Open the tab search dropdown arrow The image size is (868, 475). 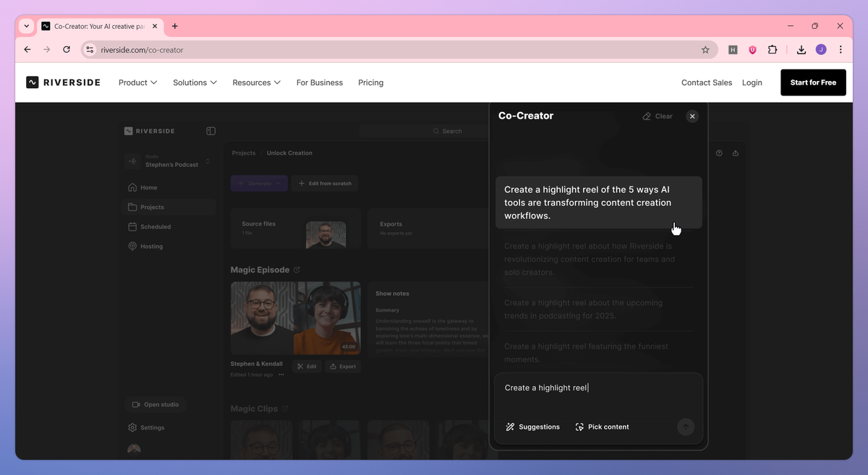(27, 26)
